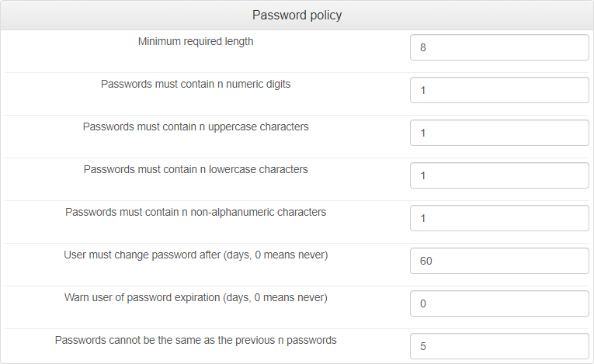Click the 'User must change password after' label
The height and width of the screenshot is (364, 594).
[x=196, y=255]
